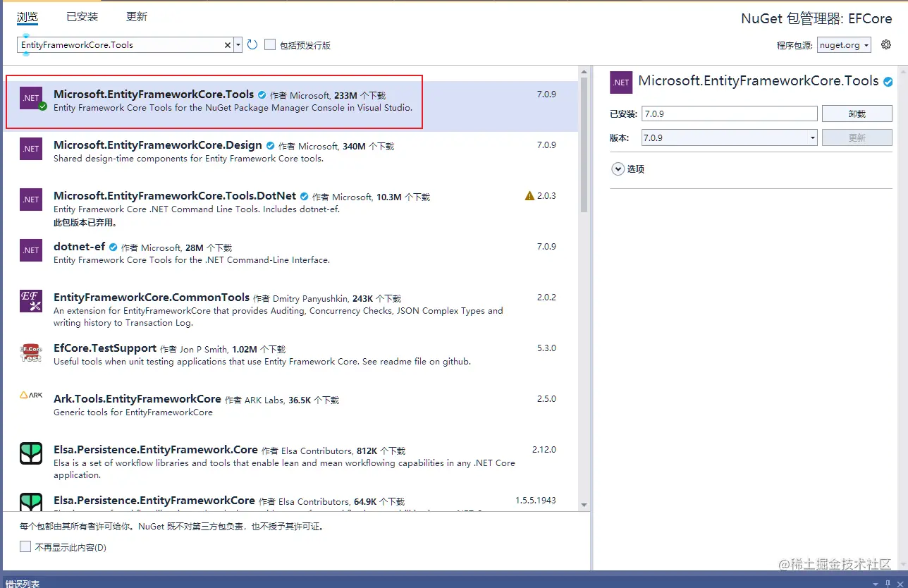
Task: Select the EntityFrameworkCore.CommonTools package title
Action: (x=152, y=297)
